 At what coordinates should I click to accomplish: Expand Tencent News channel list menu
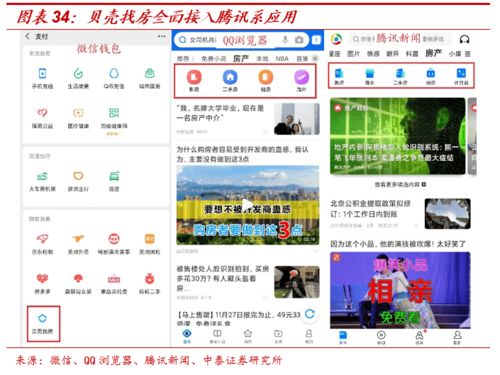click(468, 54)
